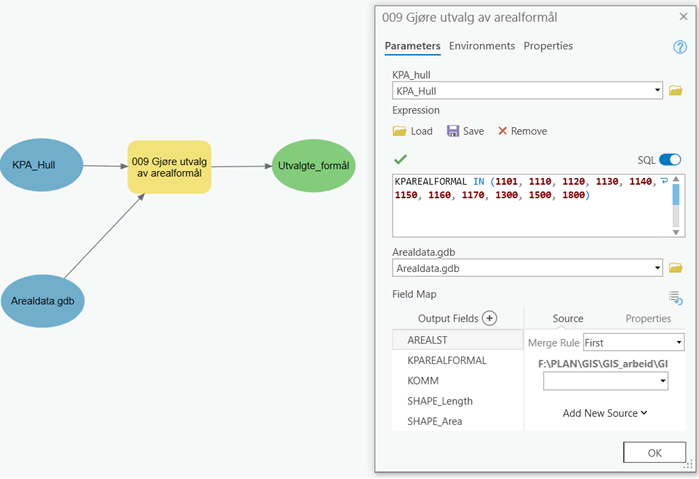Remove the current expression
699x479 pixels.
[522, 131]
